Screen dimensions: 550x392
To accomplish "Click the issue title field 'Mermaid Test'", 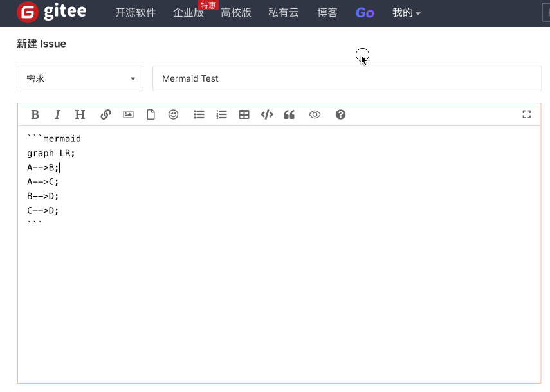I will (x=347, y=78).
